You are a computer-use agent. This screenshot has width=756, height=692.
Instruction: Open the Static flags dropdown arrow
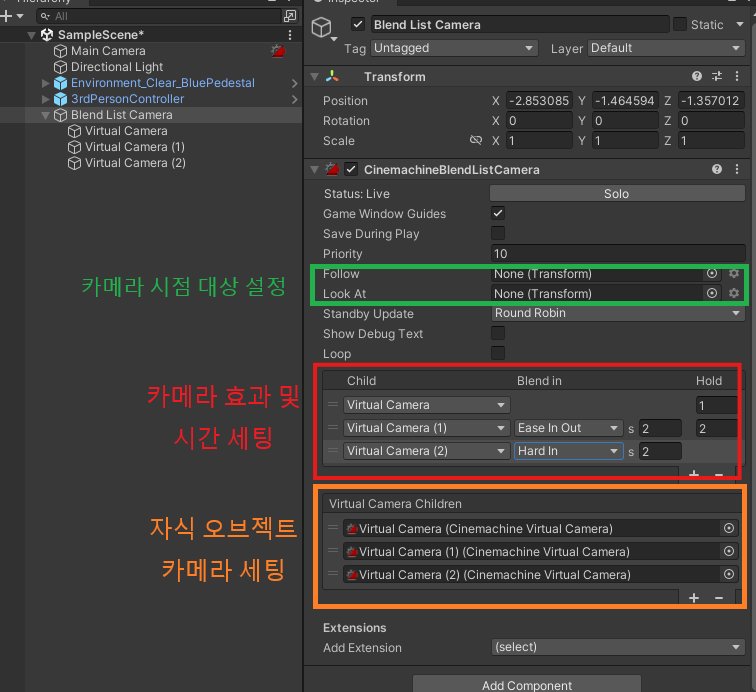[x=740, y=24]
